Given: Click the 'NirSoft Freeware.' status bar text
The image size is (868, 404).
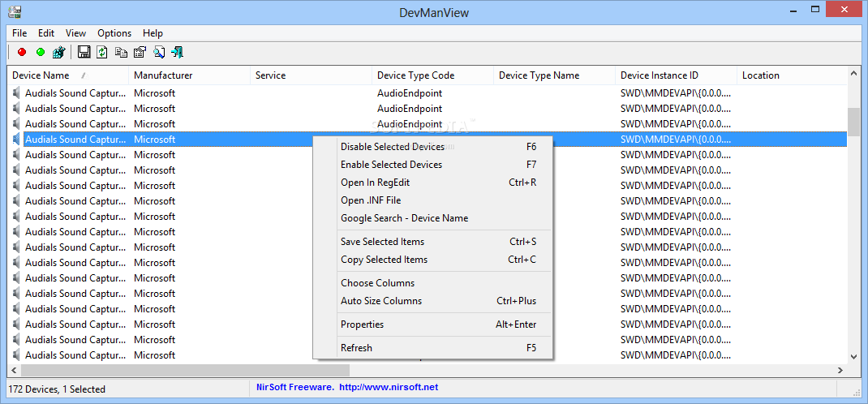Looking at the screenshot, I should (295, 388).
